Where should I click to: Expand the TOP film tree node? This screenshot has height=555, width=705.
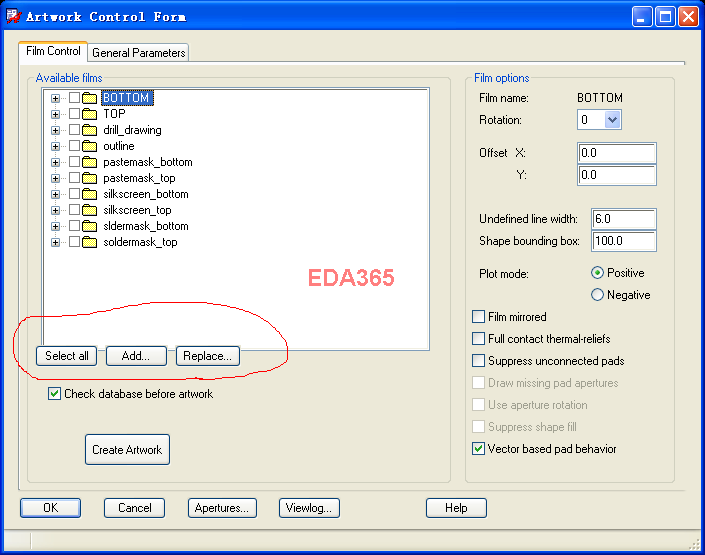click(x=55, y=114)
